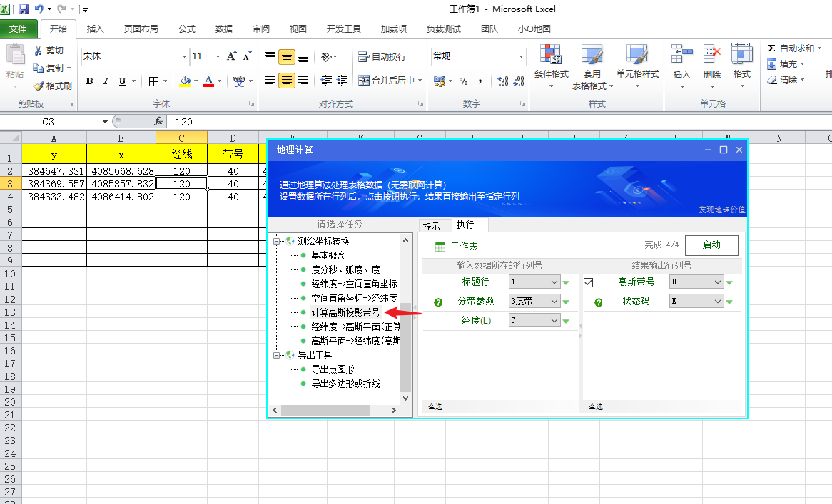Collapse the 测绘坐标转换 tree node
This screenshot has height=504, width=832.
click(x=276, y=241)
